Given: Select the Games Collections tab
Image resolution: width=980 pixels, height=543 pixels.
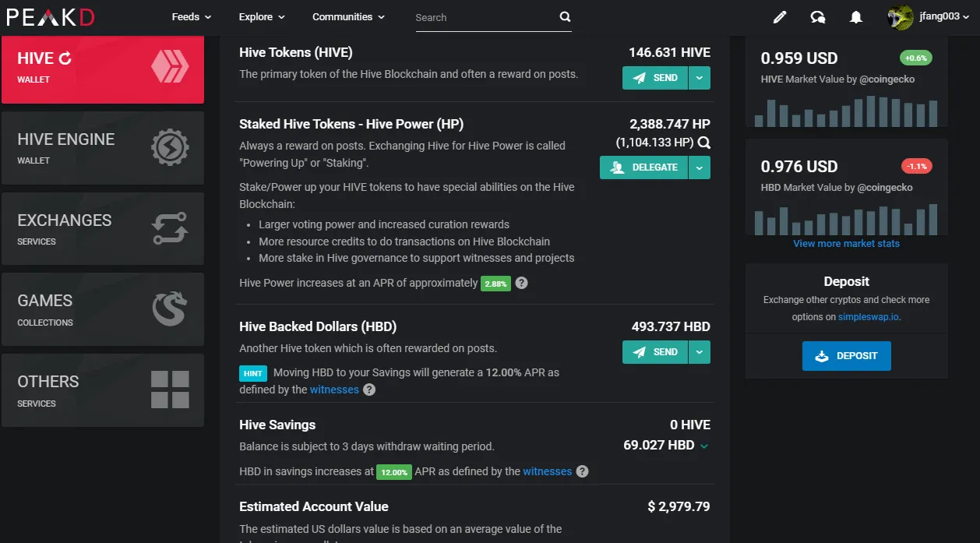Looking at the screenshot, I should coord(103,309).
